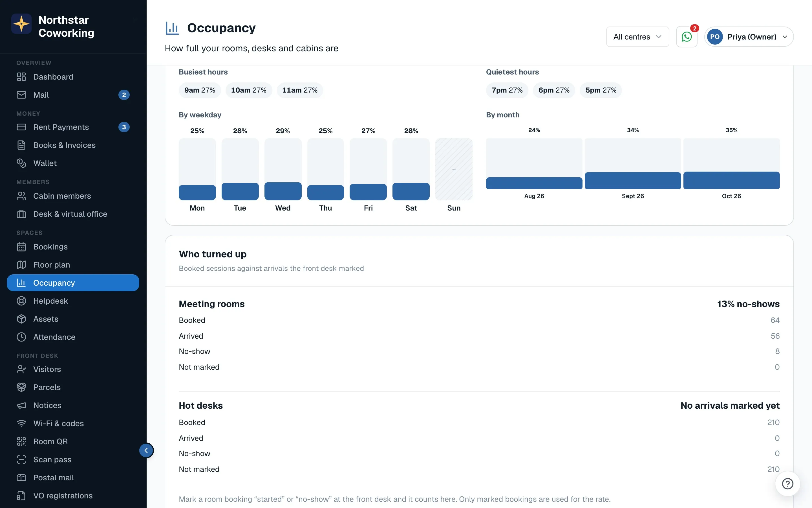Click the Oct 26 monthly bar
This screenshot has height=508, width=812.
[x=731, y=164]
